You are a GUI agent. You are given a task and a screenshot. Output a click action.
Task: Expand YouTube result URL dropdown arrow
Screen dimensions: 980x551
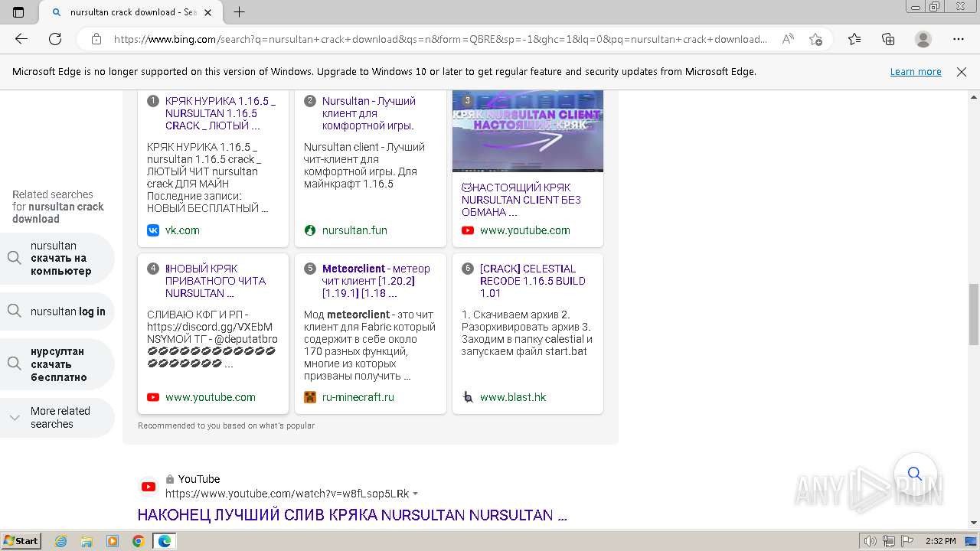click(x=416, y=494)
